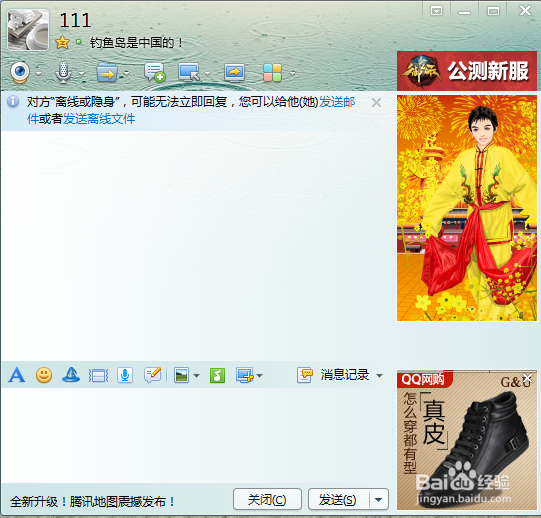Image resolution: width=541 pixels, height=518 pixels.
Task: Expand picture sending options arrow
Action: [x=196, y=375]
